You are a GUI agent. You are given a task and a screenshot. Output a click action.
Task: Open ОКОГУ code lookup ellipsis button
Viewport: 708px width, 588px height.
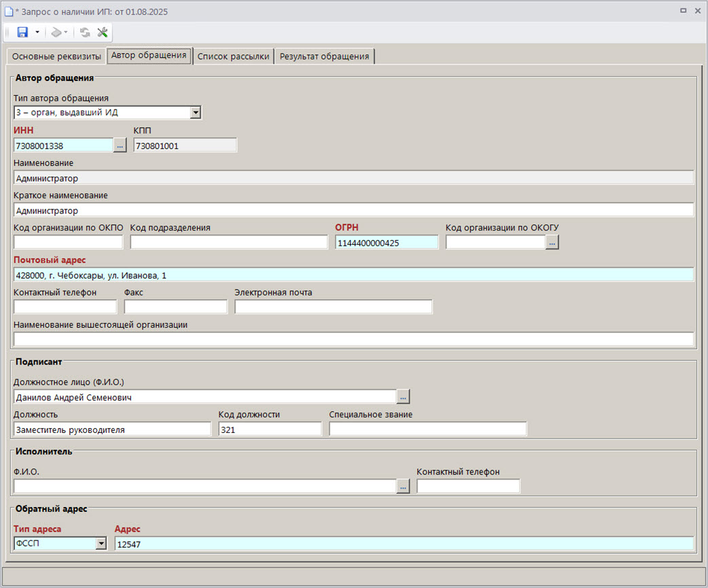pos(552,243)
